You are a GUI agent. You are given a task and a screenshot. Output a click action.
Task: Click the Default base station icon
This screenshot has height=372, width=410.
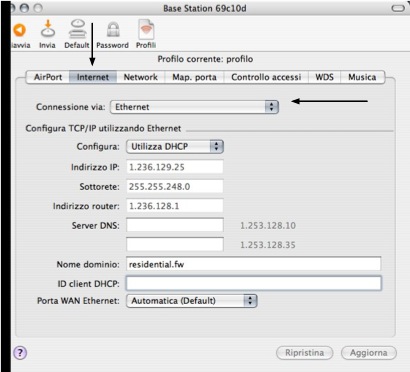coord(77,29)
